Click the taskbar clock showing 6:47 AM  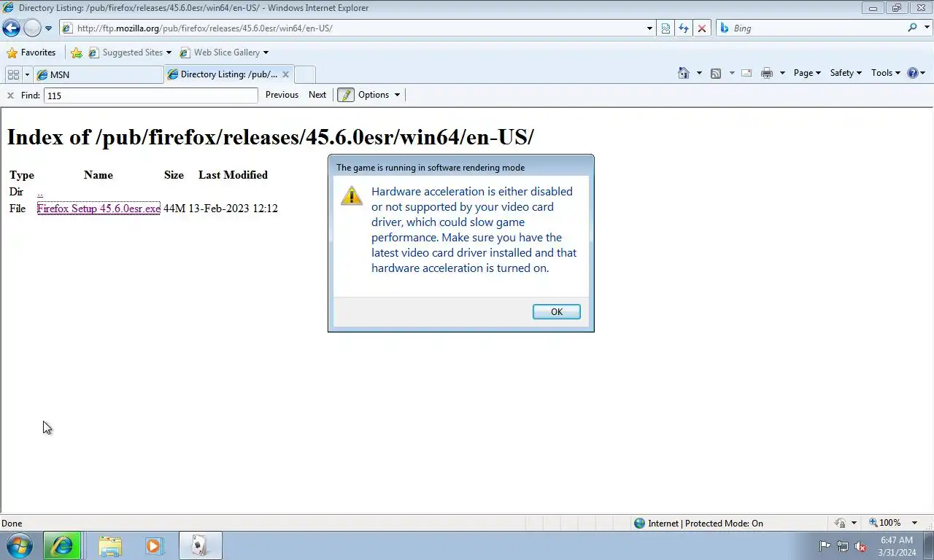click(x=898, y=546)
